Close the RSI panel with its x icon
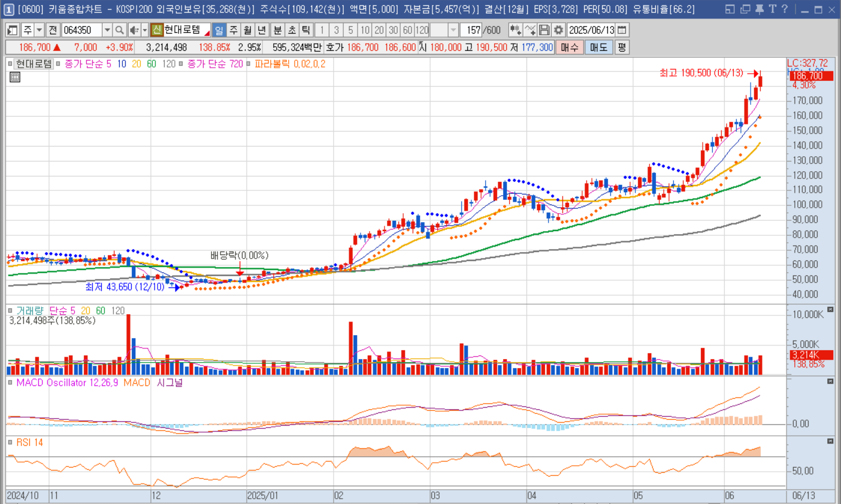Viewport: 841px width, 504px height. tap(830, 441)
